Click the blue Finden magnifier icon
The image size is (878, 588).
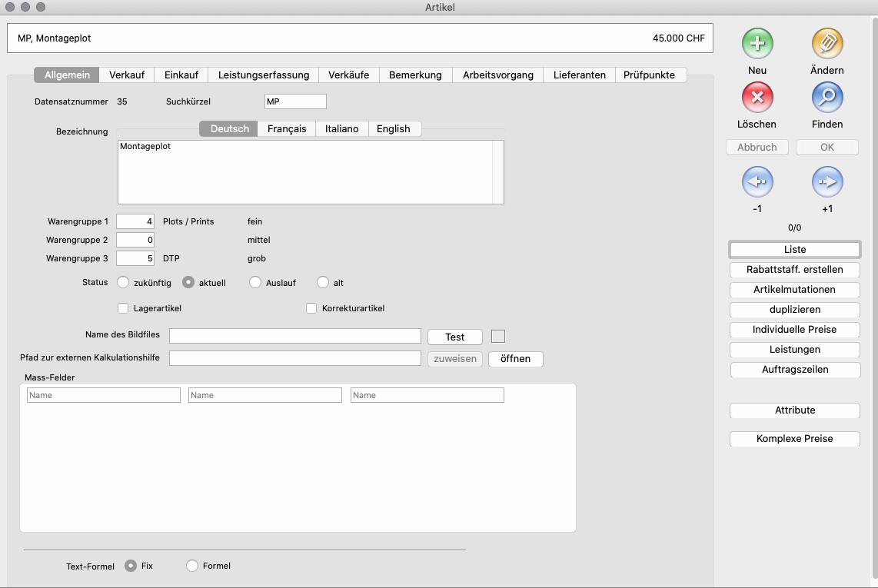(x=827, y=98)
